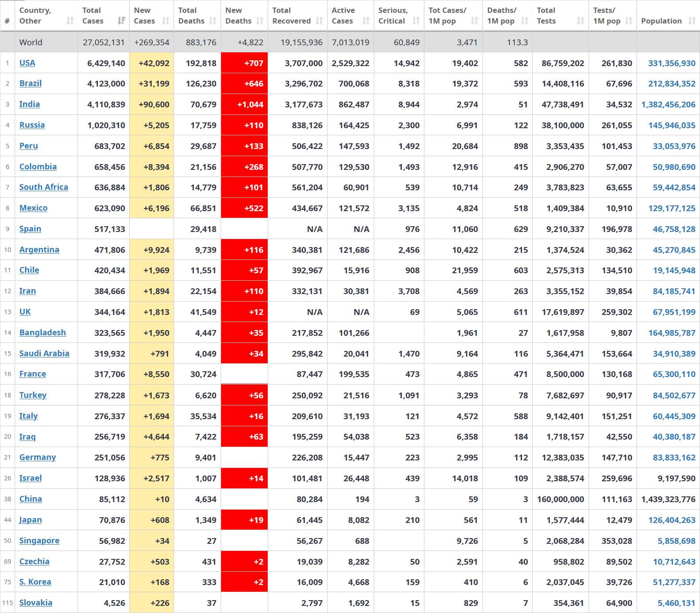This screenshot has height=613, width=700.
Task: Sort using Tests/1M pop arrow icon
Action: pos(629,21)
